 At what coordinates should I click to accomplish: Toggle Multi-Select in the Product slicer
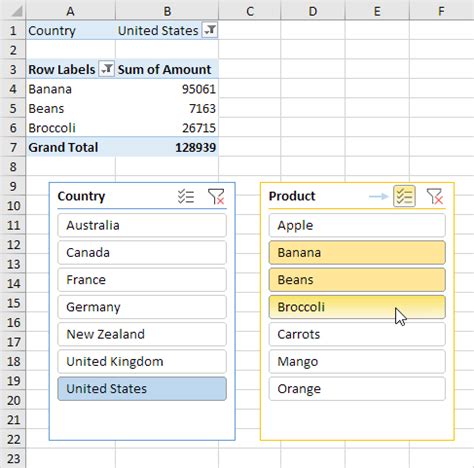coord(404,196)
